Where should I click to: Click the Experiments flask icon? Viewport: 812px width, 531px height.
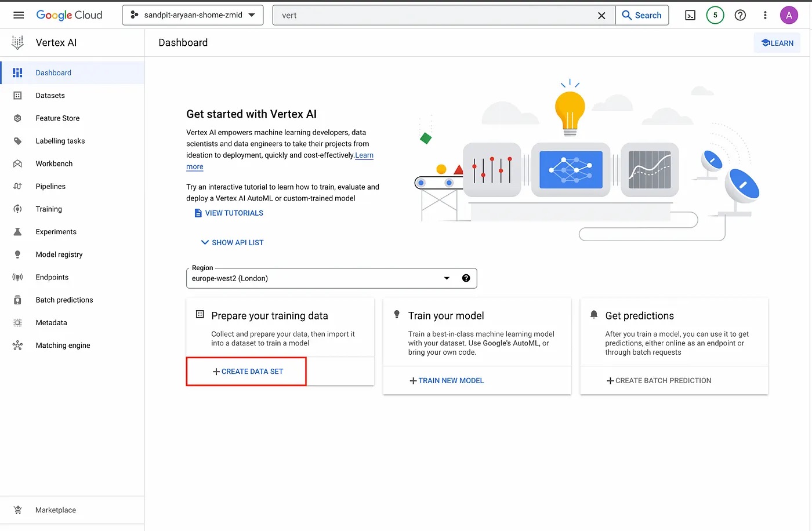[x=17, y=232]
